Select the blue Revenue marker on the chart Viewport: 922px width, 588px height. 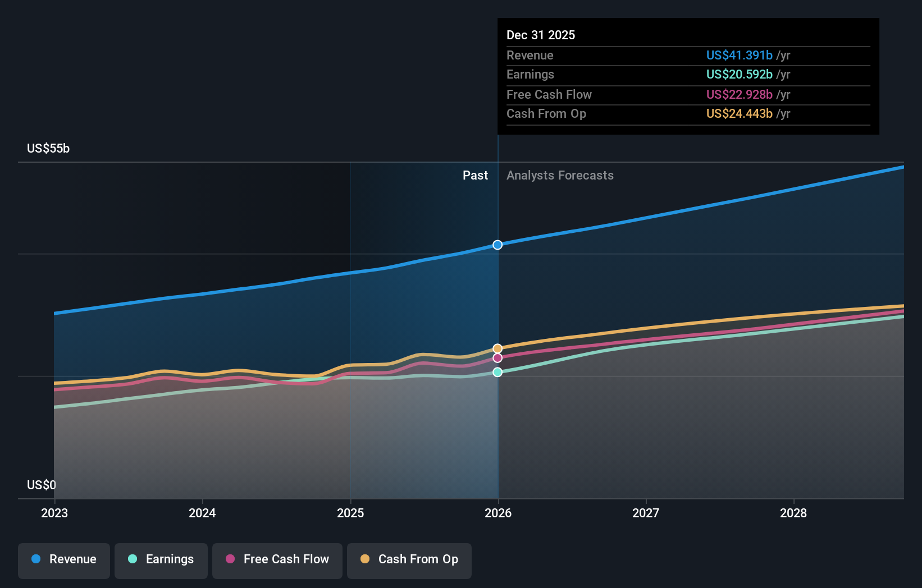[x=497, y=244]
